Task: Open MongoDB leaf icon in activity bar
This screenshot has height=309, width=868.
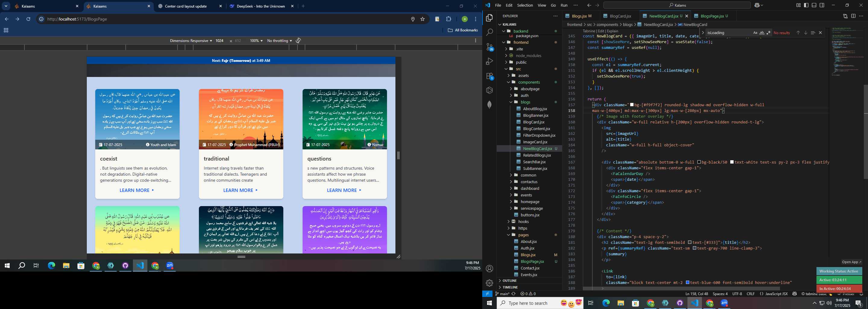Action: [x=489, y=105]
